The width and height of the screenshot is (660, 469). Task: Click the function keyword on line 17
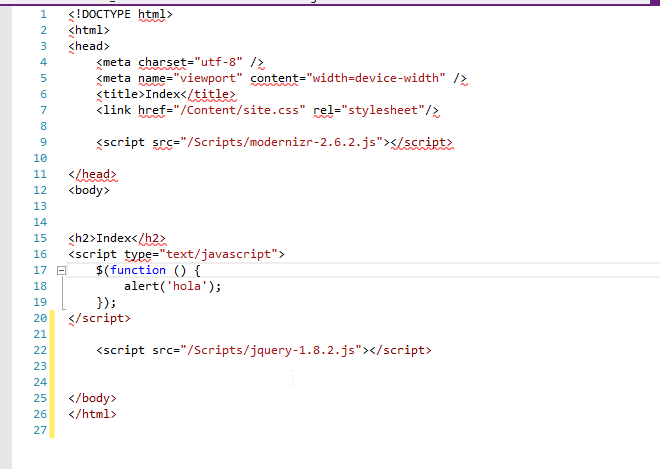click(138, 270)
